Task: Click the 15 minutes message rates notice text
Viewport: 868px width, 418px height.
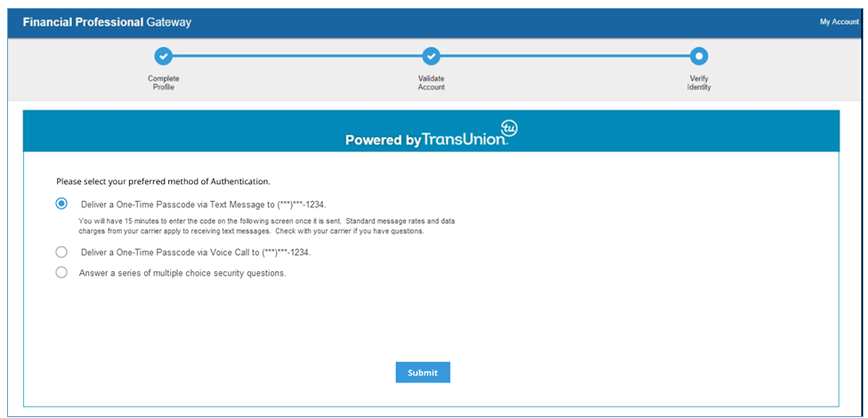Action: 267,226
